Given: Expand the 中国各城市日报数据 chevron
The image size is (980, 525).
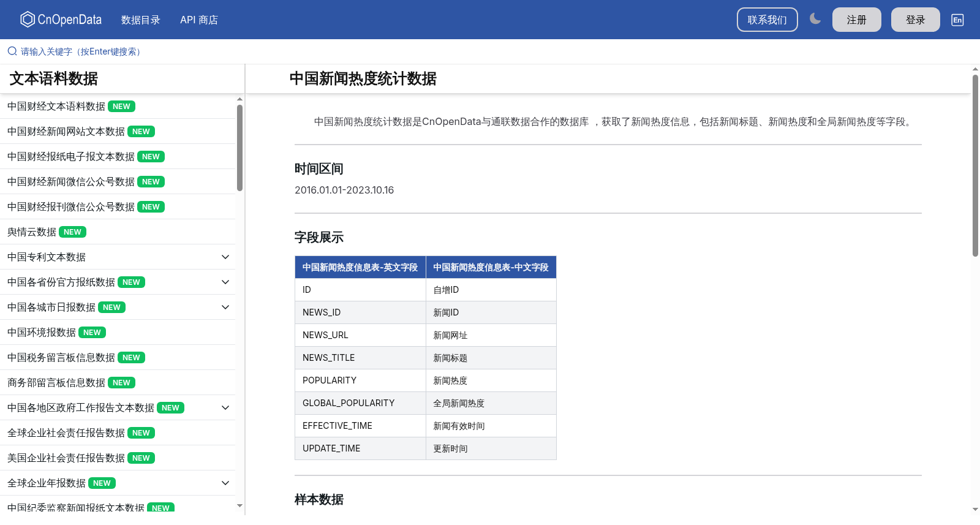Looking at the screenshot, I should coord(225,308).
